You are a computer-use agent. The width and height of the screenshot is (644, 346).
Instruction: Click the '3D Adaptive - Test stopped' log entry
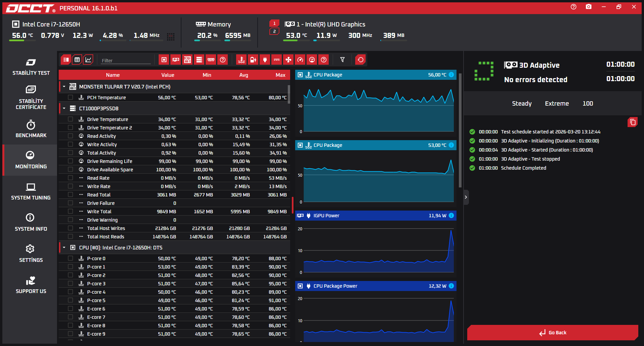click(x=531, y=159)
